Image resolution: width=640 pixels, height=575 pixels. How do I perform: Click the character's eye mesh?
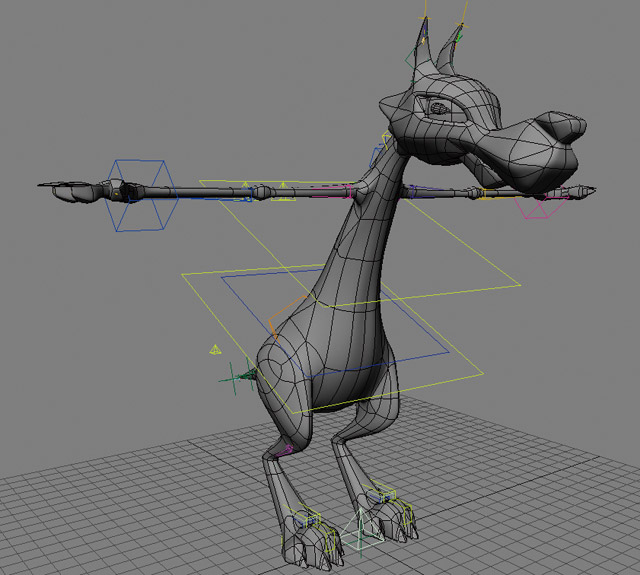(440, 108)
